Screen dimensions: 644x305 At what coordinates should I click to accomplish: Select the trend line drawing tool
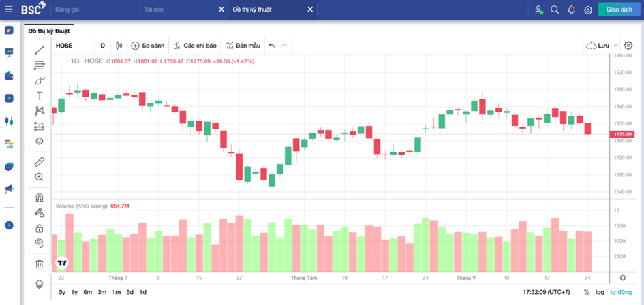pos(40,50)
